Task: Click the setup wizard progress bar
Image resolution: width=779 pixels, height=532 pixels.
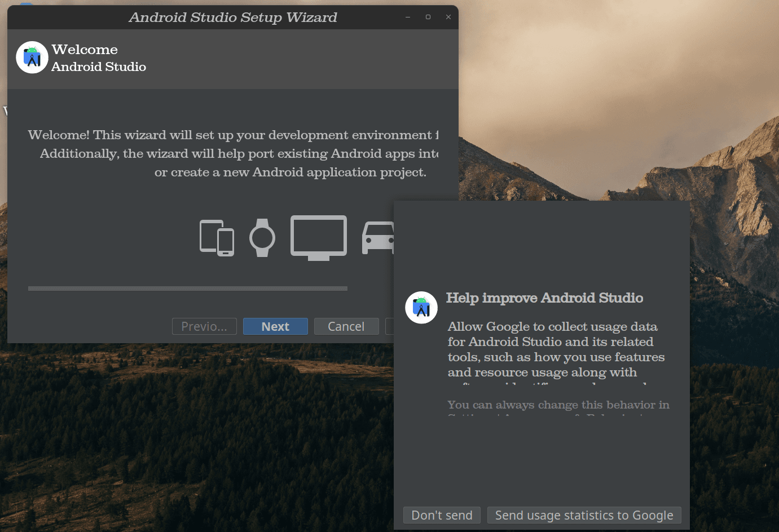Action: coord(188,289)
